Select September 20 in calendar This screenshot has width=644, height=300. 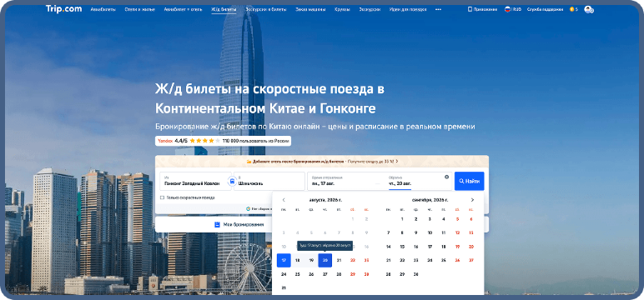pyautogui.click(x=471, y=247)
